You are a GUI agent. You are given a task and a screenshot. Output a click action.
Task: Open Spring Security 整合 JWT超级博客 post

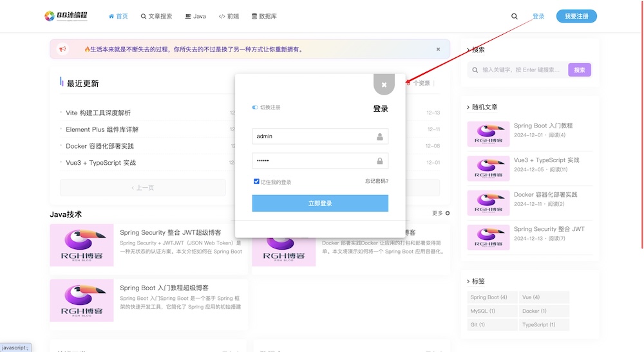(171, 232)
